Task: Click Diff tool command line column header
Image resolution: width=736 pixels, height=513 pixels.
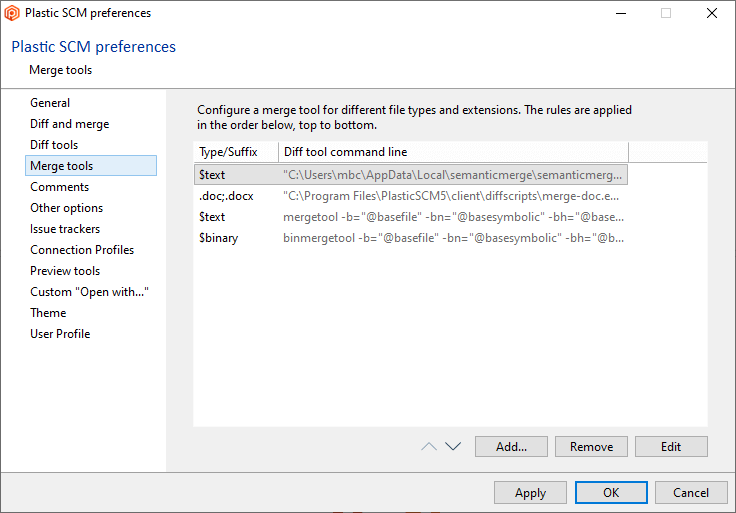Action: pos(453,152)
